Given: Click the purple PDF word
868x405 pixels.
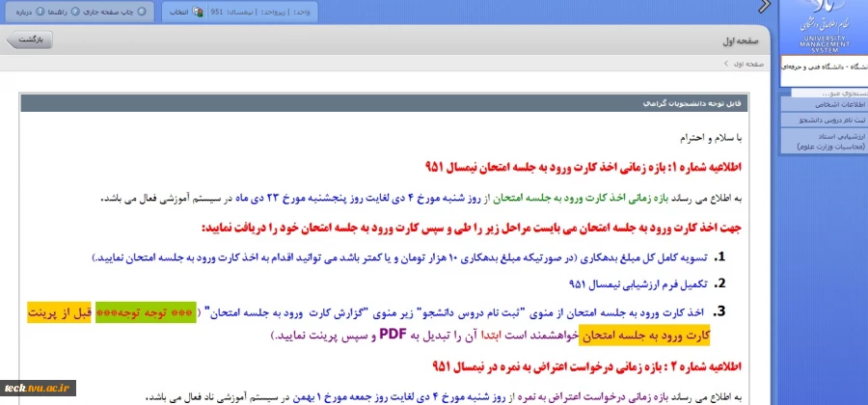Looking at the screenshot, I should pyautogui.click(x=393, y=335).
